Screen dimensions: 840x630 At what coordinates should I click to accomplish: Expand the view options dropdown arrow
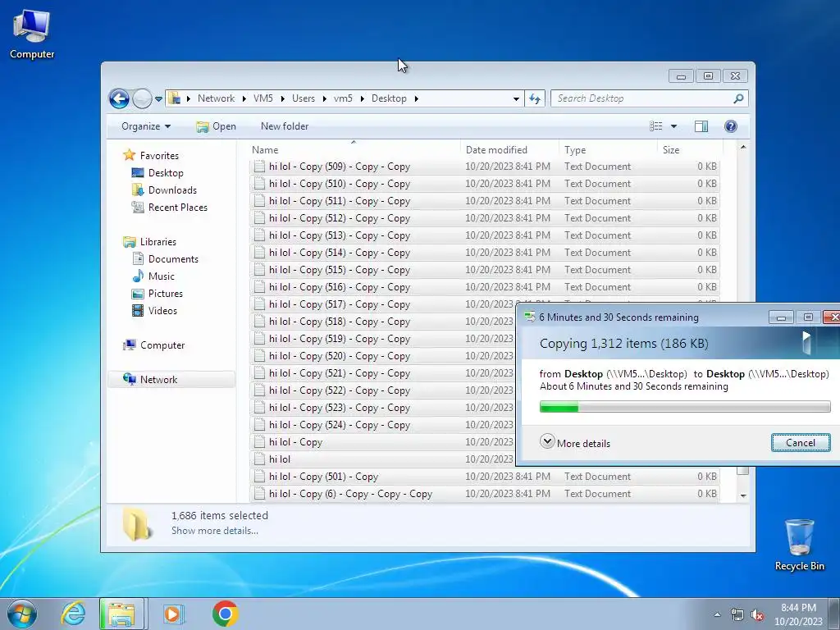(x=674, y=126)
